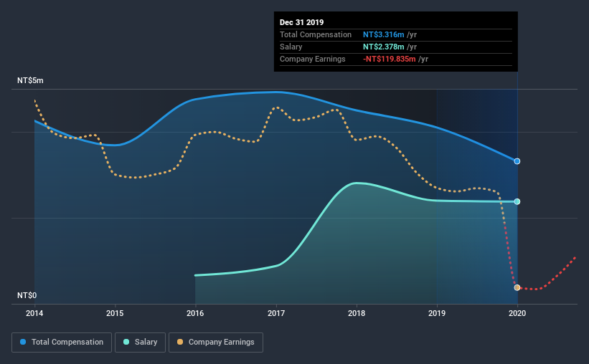Click the -NT$119.835m company earnings value
Screen dimensions: 589x364
point(390,59)
